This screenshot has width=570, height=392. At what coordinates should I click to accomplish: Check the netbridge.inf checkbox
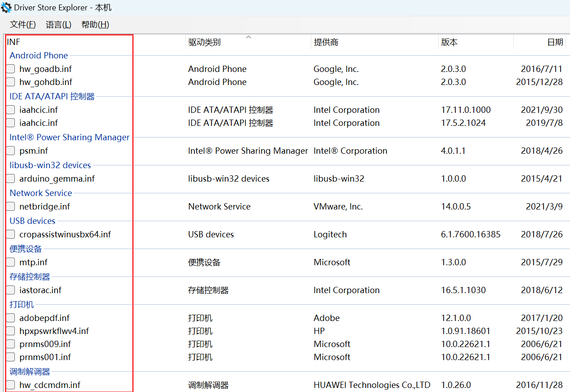(11, 207)
